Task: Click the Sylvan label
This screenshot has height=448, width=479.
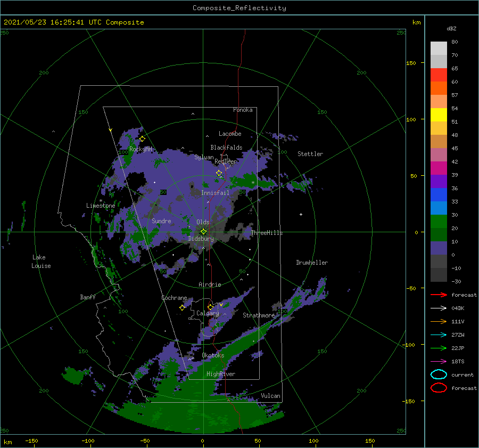Action: [204, 157]
